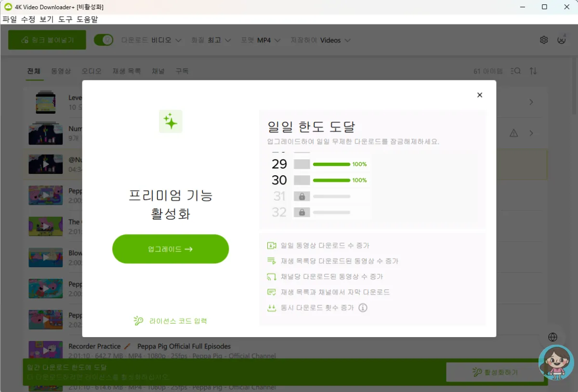Click the 채널당 다운로드된 동영상 수 증가 icon
The height and width of the screenshot is (392, 578).
[272, 276]
